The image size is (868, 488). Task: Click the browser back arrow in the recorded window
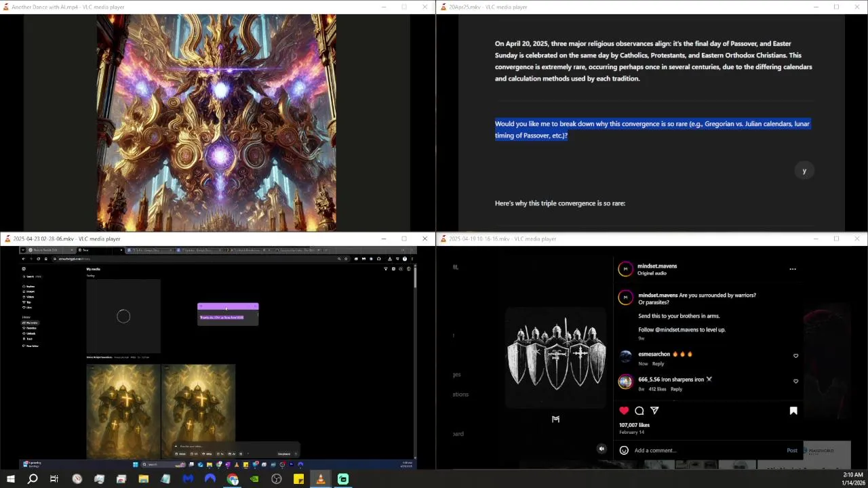pyautogui.click(x=23, y=259)
